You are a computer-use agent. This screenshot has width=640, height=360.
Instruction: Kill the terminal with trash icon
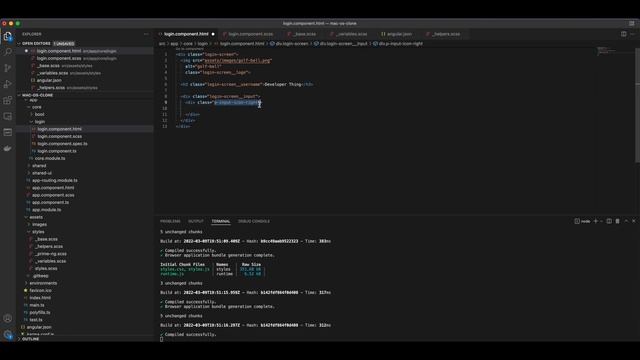coord(618,221)
